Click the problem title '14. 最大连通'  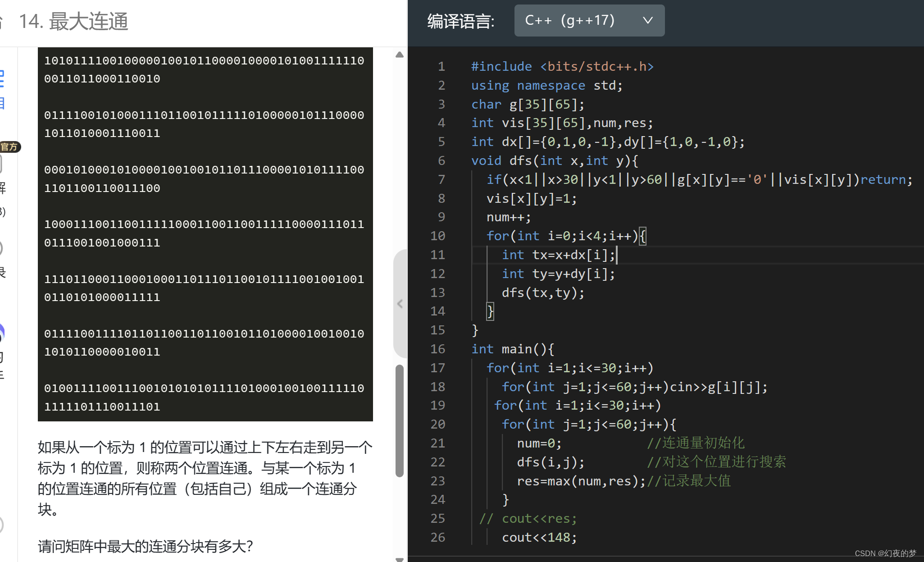tap(73, 21)
